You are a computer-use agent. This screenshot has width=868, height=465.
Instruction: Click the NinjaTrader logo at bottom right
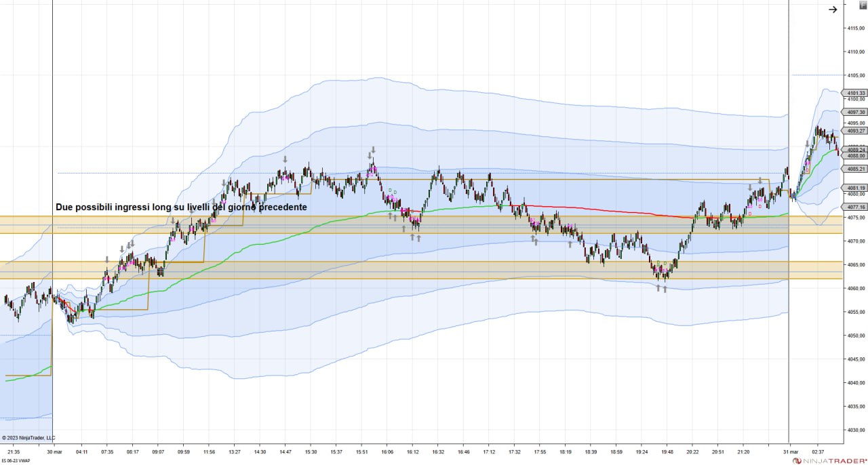(x=829, y=460)
